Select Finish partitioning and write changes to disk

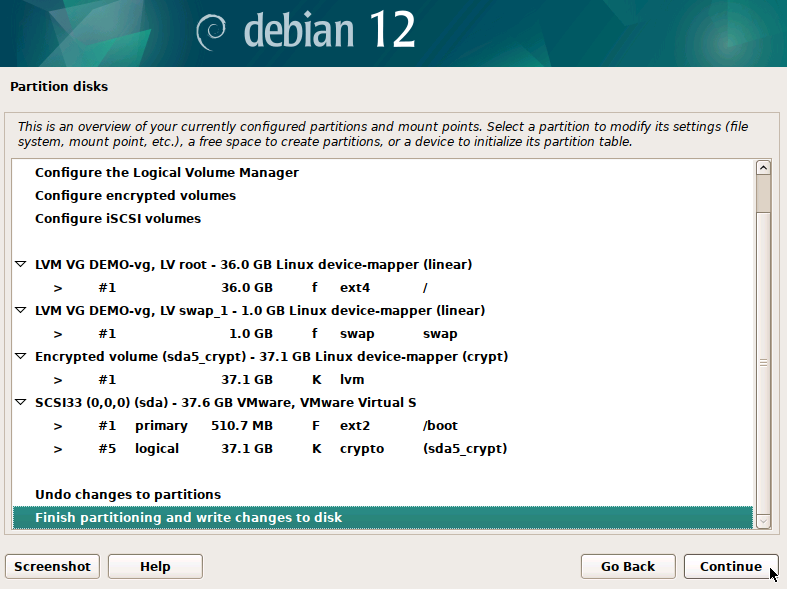(188, 518)
